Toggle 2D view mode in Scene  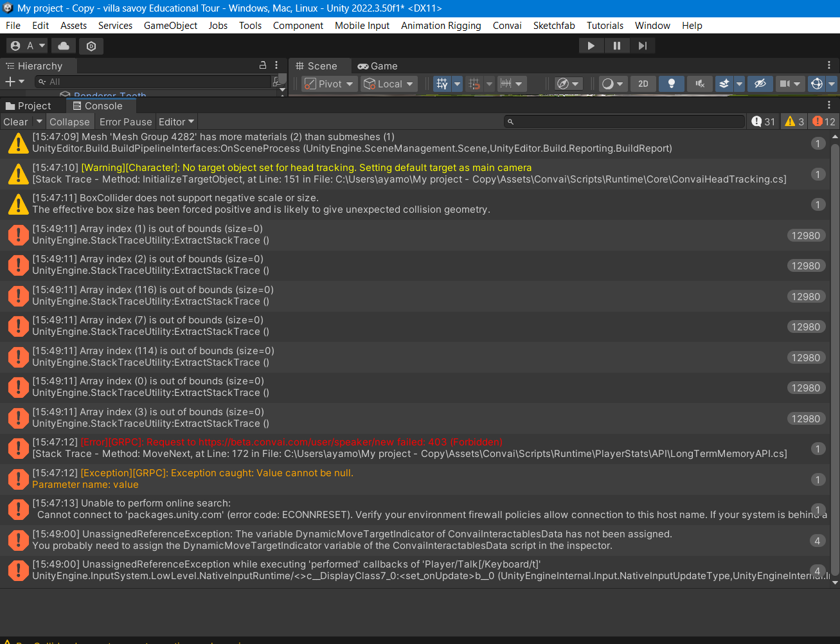[x=643, y=84]
